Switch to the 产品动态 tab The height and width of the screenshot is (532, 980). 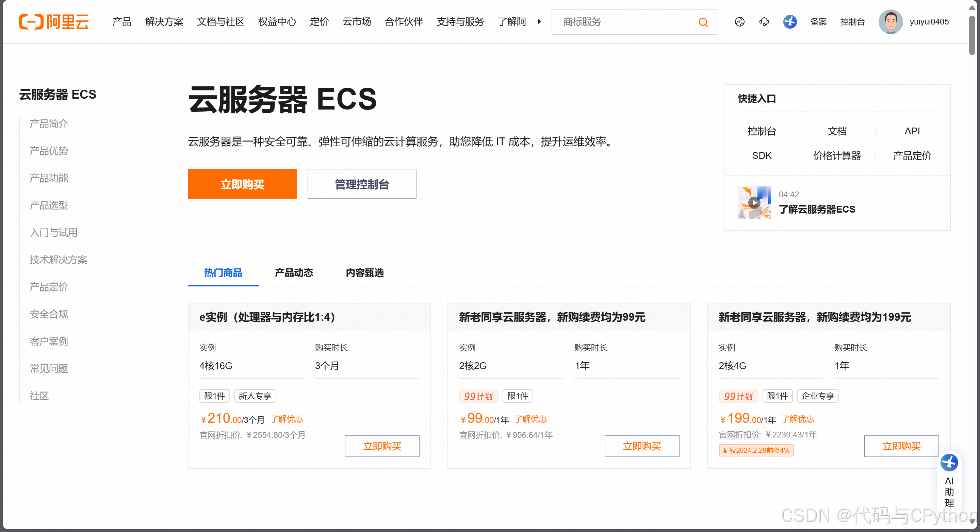tap(294, 273)
